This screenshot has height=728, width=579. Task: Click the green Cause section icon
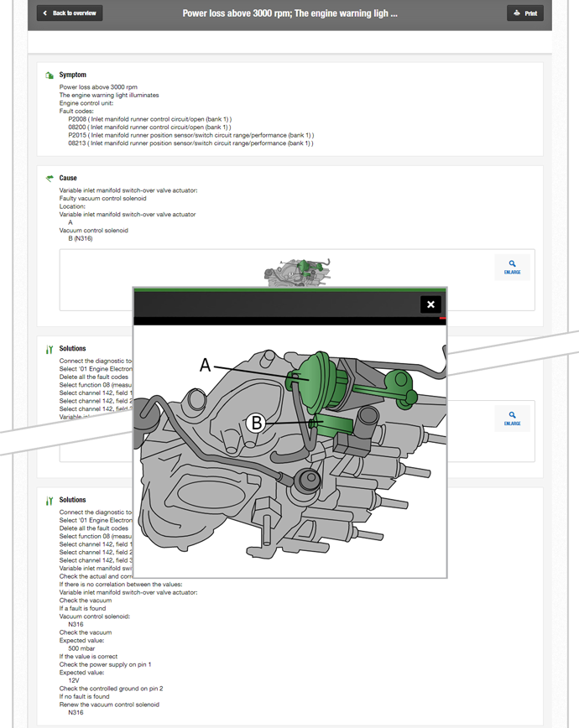tap(50, 179)
